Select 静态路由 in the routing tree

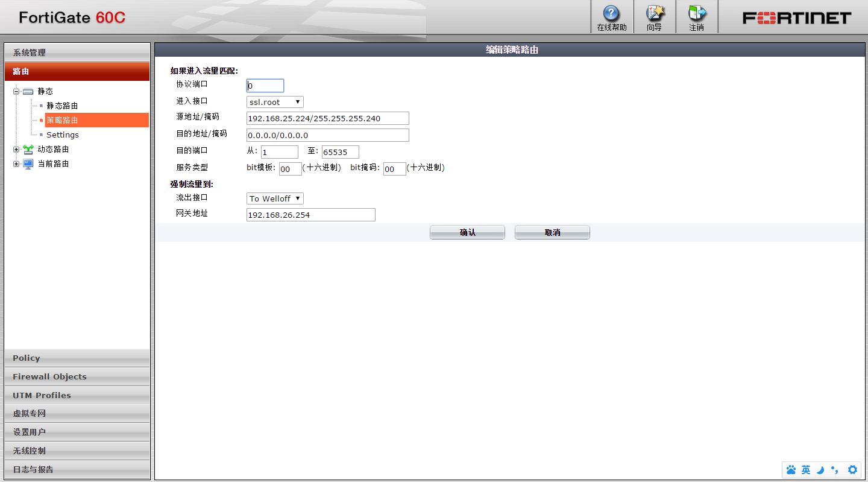[62, 106]
